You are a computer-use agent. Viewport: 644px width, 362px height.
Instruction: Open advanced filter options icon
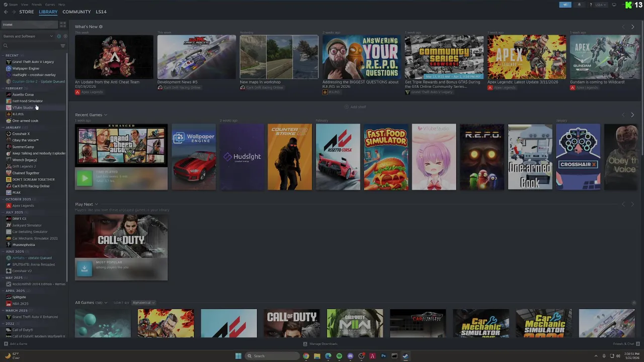(63, 46)
